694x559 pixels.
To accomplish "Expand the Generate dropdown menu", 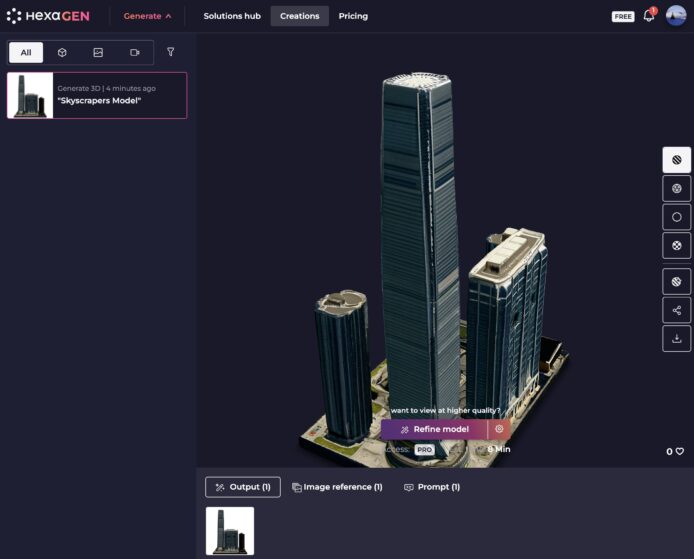I will pyautogui.click(x=147, y=16).
